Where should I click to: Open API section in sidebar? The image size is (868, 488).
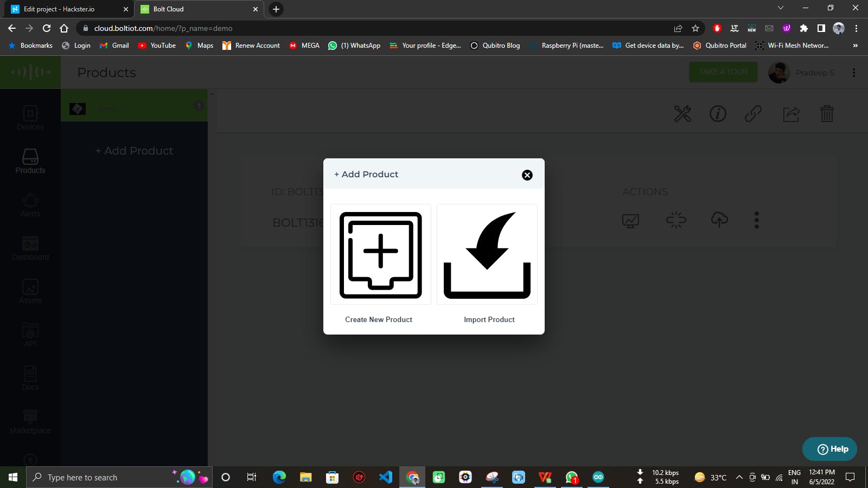pos(30,335)
